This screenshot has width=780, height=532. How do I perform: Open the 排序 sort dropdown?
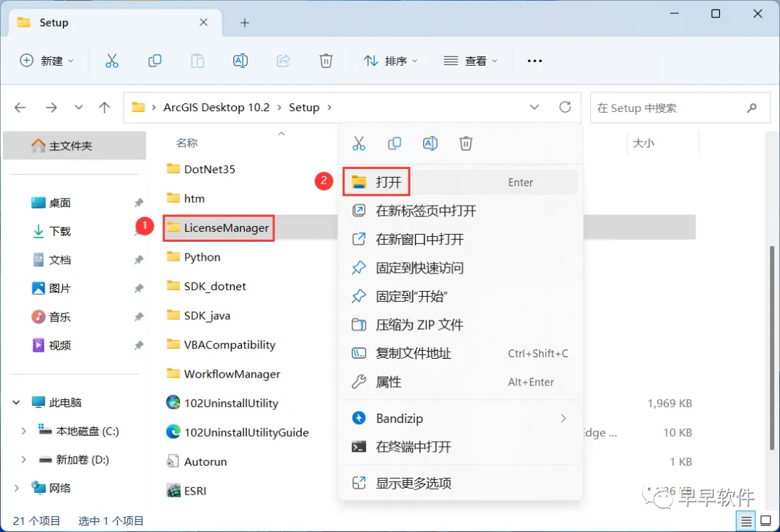[x=391, y=61]
